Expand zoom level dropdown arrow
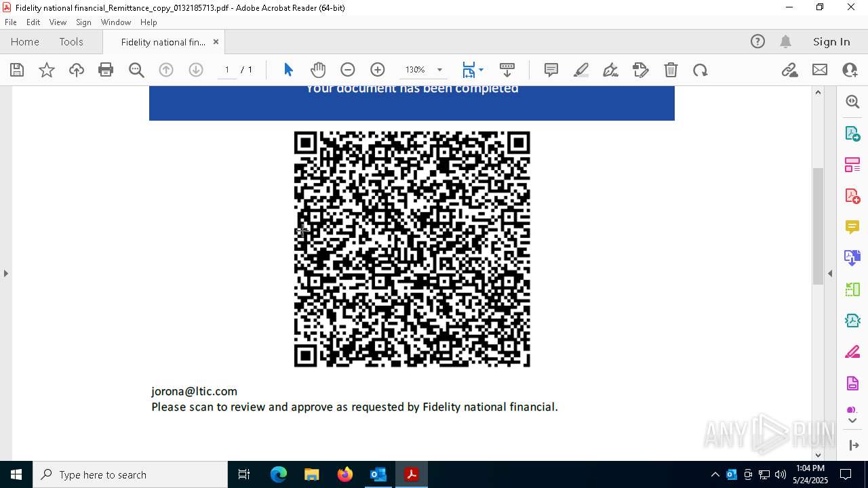This screenshot has height=488, width=868. point(439,70)
